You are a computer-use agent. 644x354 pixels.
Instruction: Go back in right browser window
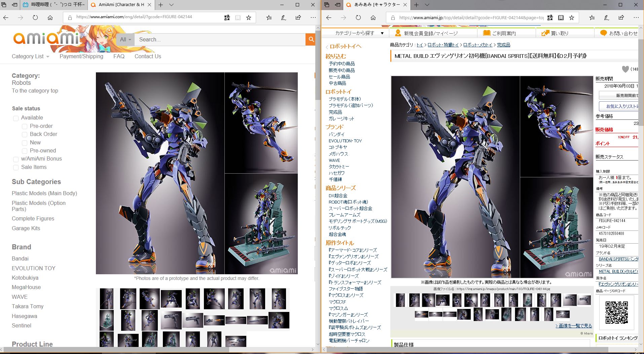point(329,17)
